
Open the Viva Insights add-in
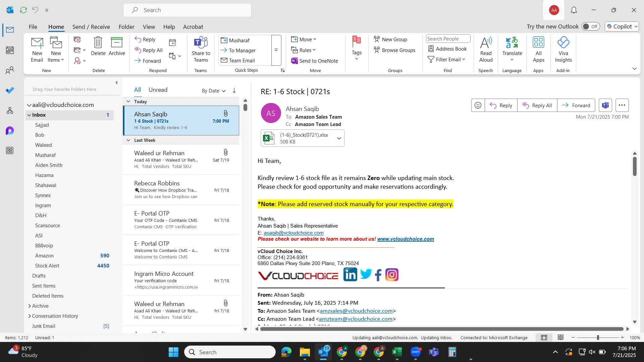[x=563, y=50]
